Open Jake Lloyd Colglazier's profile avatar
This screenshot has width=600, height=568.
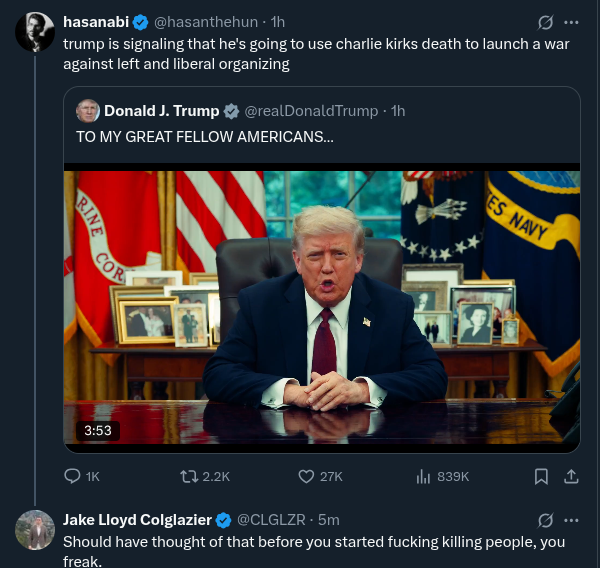35,530
